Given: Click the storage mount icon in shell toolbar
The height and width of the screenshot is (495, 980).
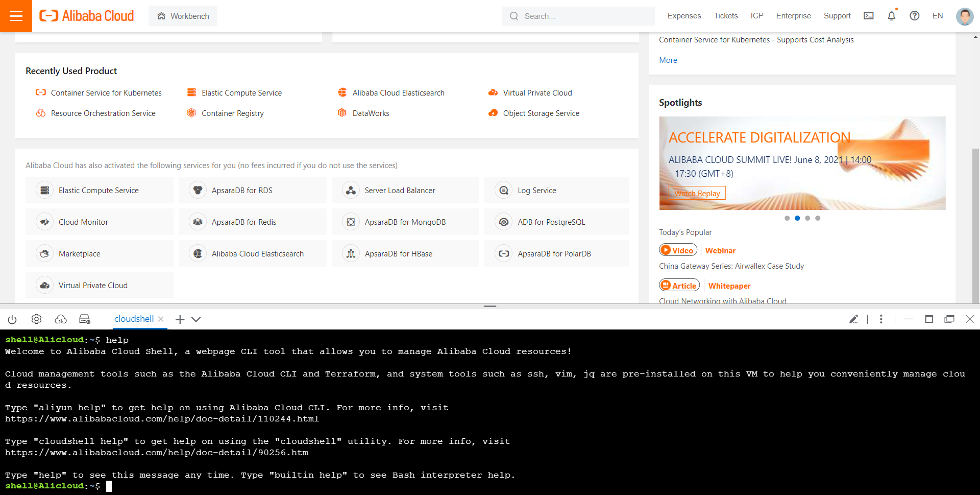Looking at the screenshot, I should (x=85, y=319).
